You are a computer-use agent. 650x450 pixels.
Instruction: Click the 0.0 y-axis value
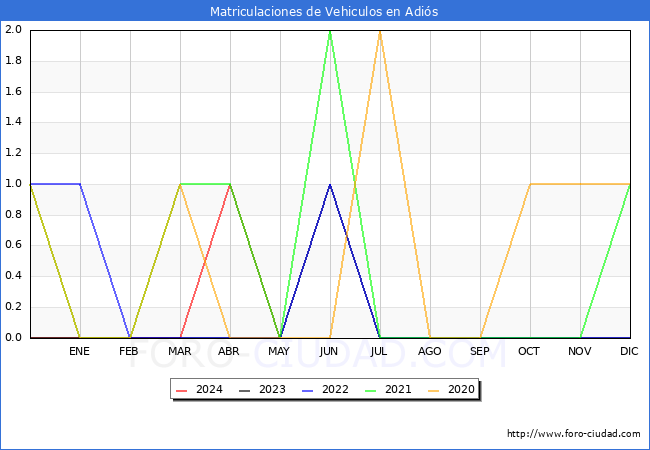pos(13,338)
